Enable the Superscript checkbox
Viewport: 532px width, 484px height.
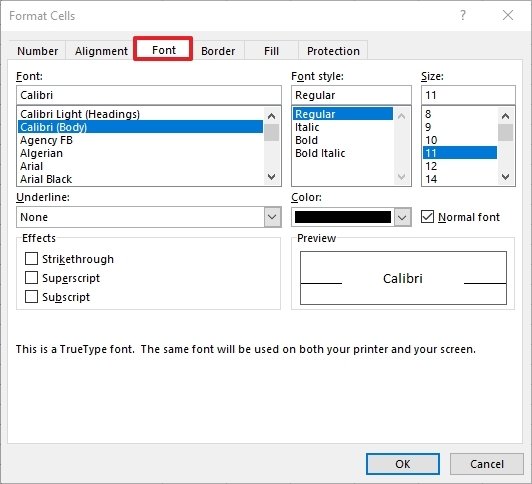click(x=31, y=277)
